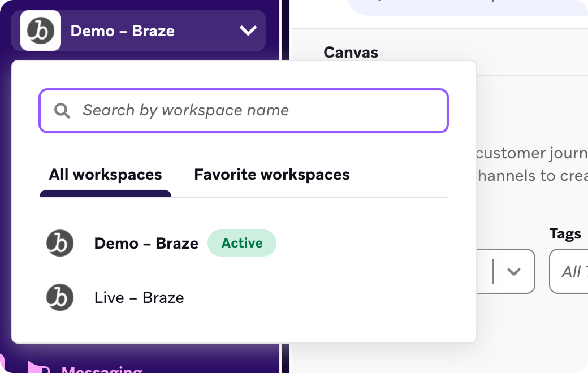Select the Live – Braze workspace avatar icon

tap(60, 297)
